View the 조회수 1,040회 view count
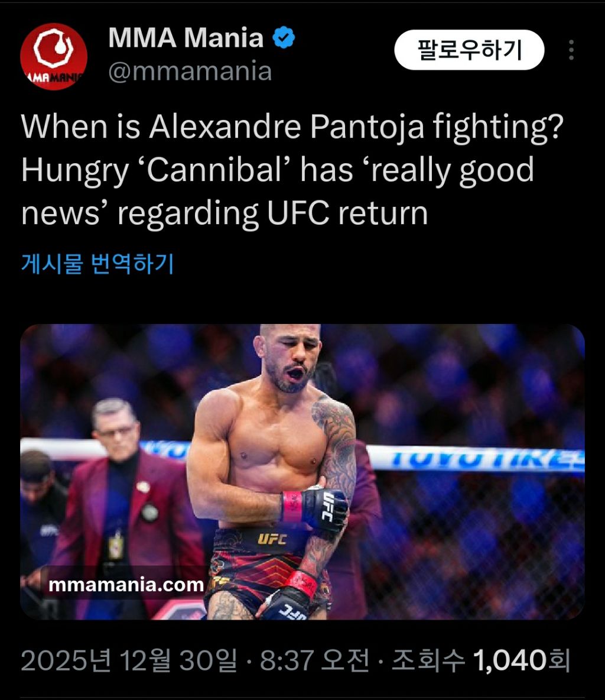This screenshot has height=700, width=605. (481, 660)
